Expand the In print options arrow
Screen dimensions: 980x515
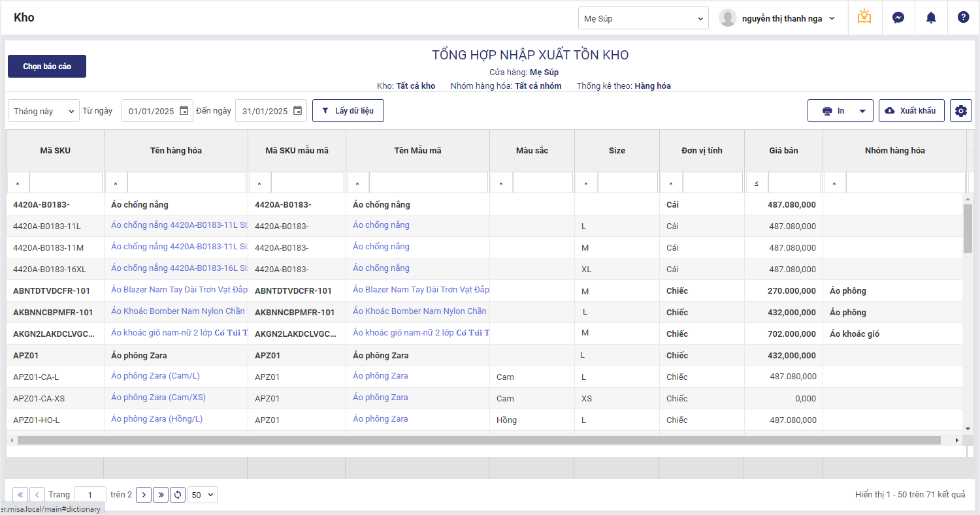point(862,111)
